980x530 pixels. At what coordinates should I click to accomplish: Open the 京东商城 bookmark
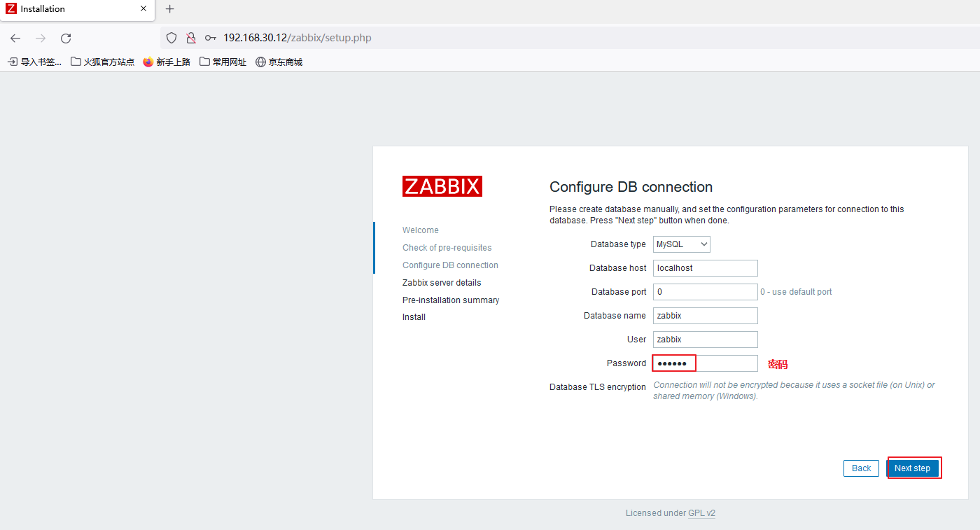point(279,62)
